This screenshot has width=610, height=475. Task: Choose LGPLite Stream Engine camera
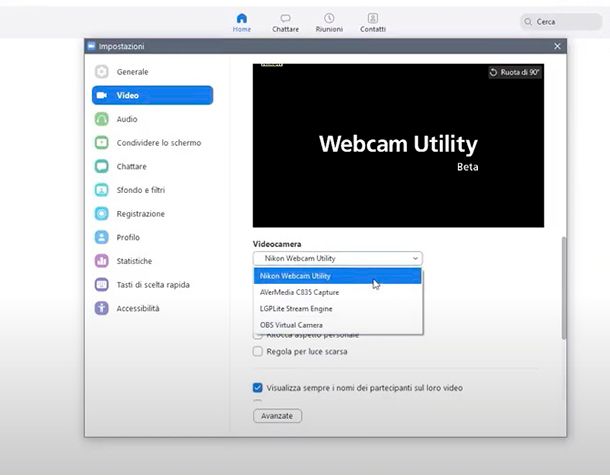337,309
